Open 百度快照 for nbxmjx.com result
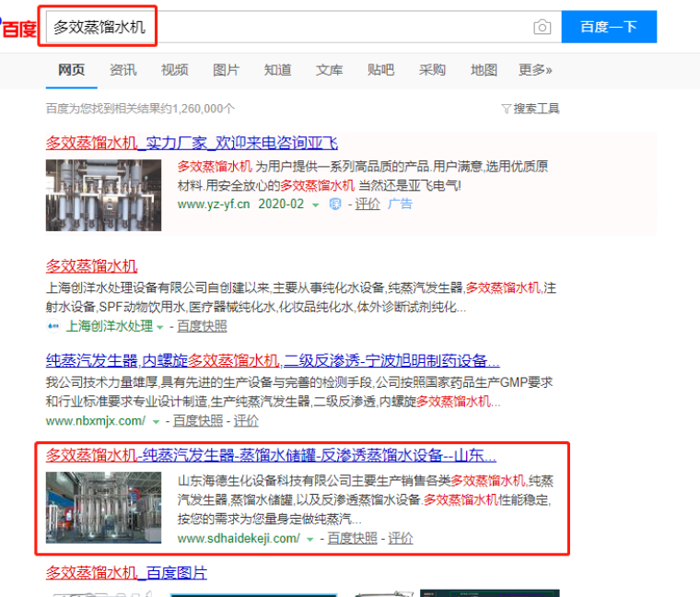The width and height of the screenshot is (700, 597). coord(198,421)
